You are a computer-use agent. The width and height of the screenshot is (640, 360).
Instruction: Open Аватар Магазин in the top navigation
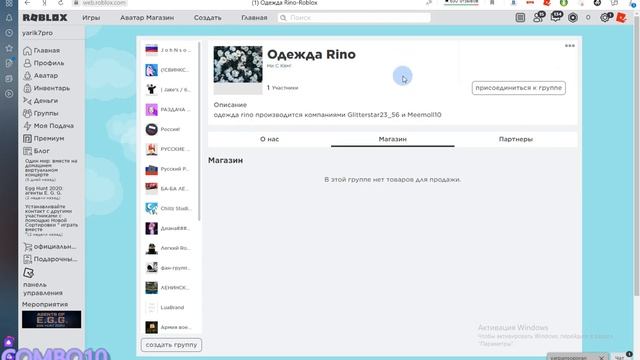147,18
